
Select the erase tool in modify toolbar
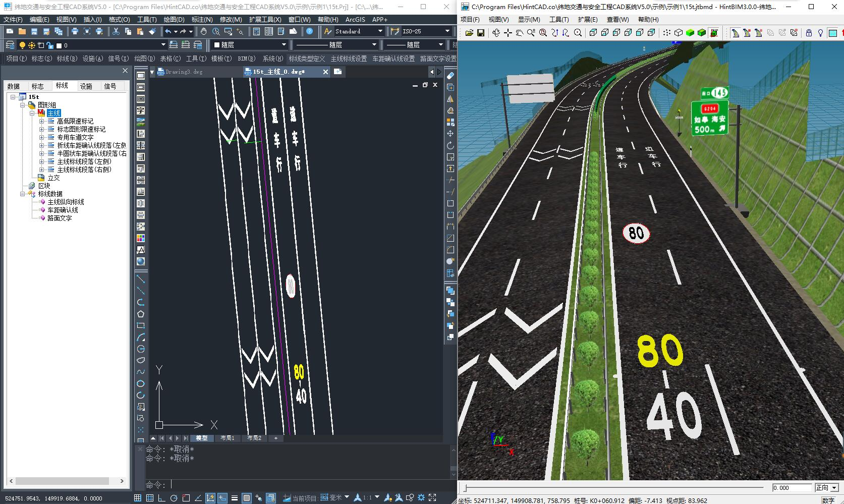(x=451, y=76)
